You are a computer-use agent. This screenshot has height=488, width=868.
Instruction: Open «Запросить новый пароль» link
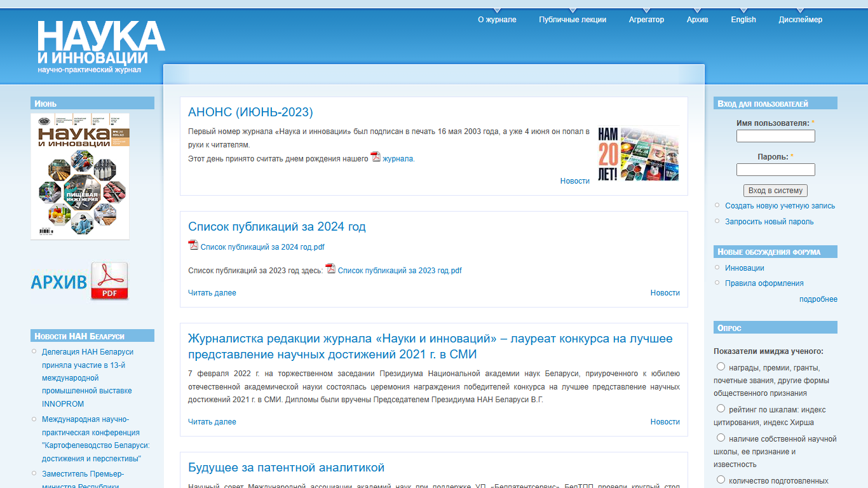(769, 222)
